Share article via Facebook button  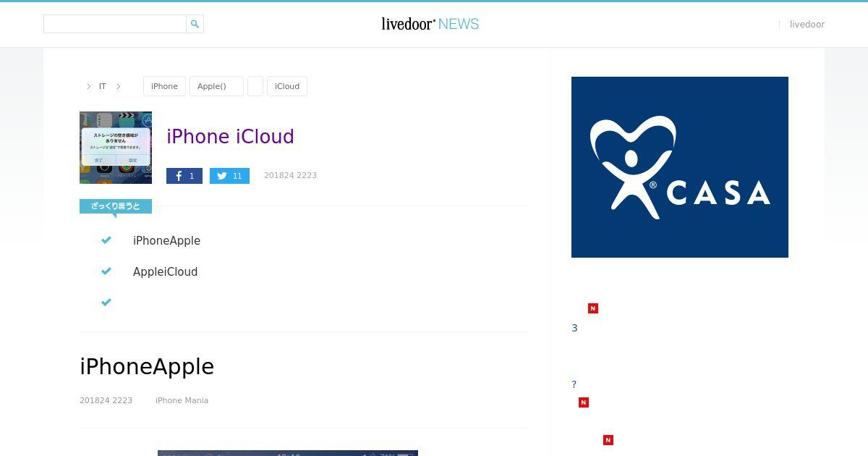pos(184,176)
